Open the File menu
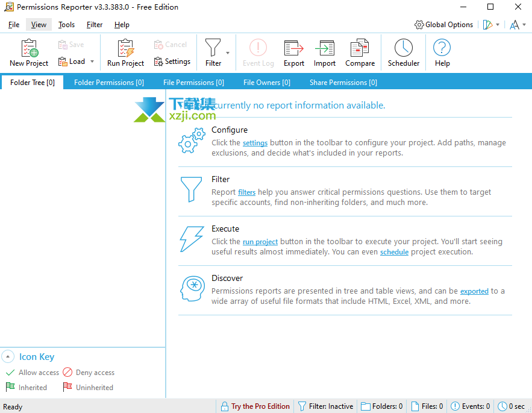532x413 pixels. coord(14,25)
